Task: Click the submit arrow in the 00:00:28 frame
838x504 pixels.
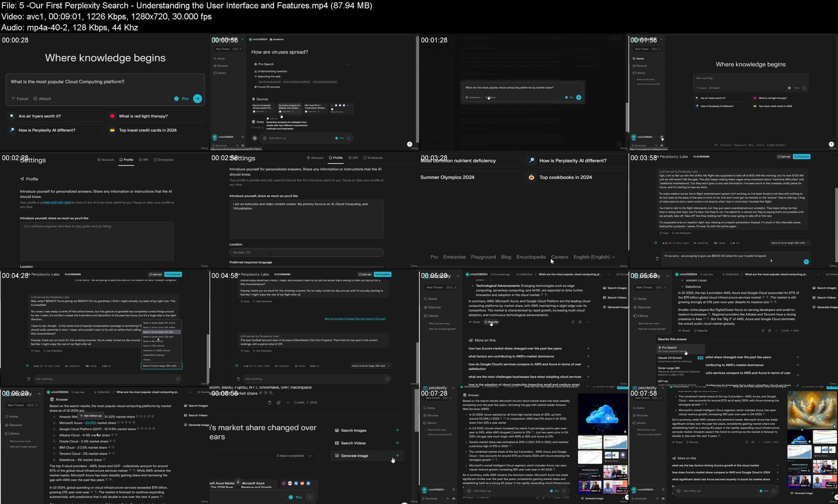Action: [x=197, y=98]
